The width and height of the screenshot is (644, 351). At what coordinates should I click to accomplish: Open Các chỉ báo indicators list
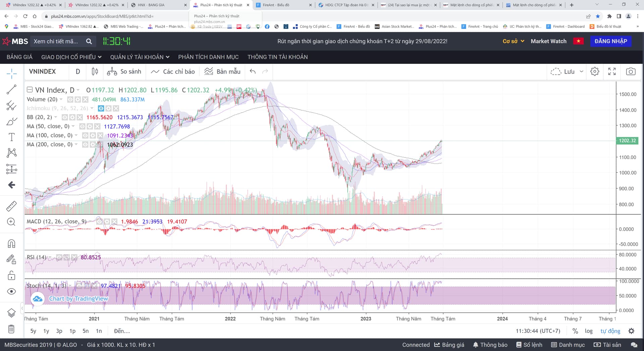coord(173,72)
